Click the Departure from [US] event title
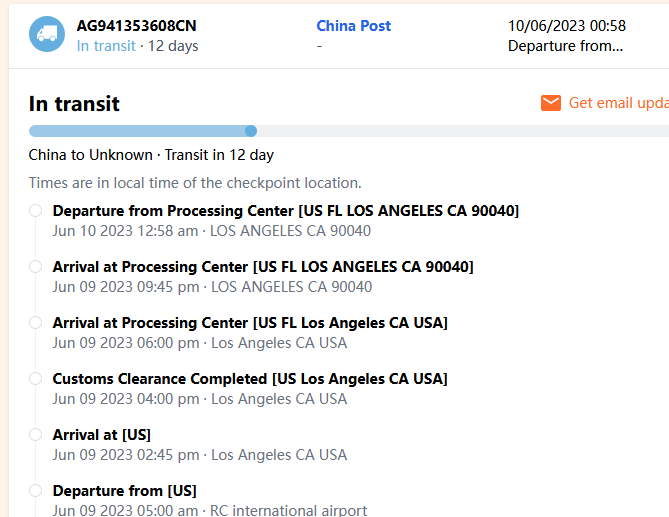This screenshot has height=517, width=669. [x=124, y=491]
